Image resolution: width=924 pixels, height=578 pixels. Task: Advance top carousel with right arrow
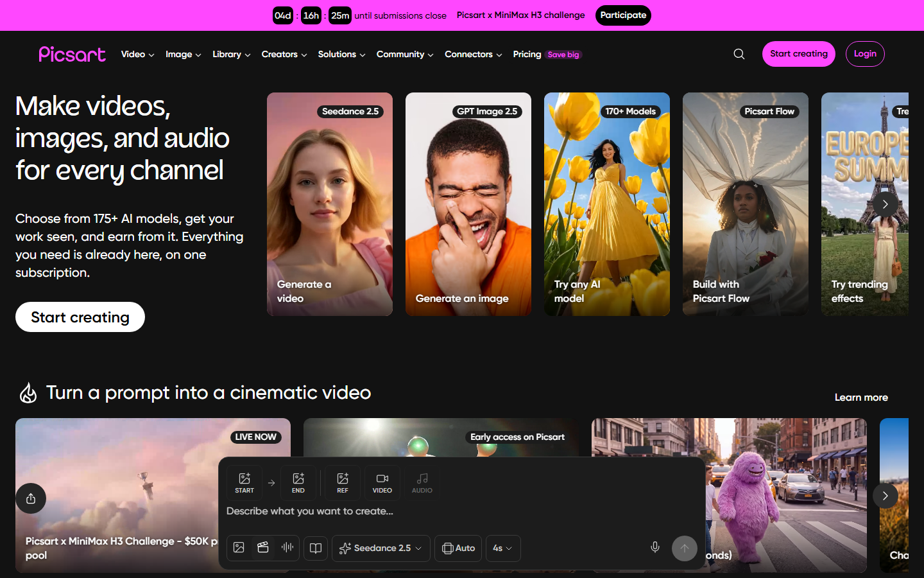coord(886,204)
